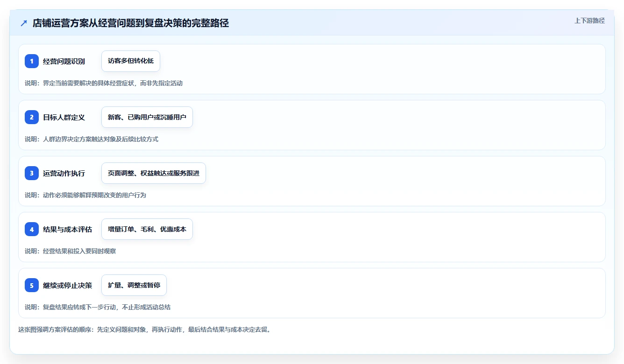Select the 扩量、调整或暂停 tag

coord(134,285)
